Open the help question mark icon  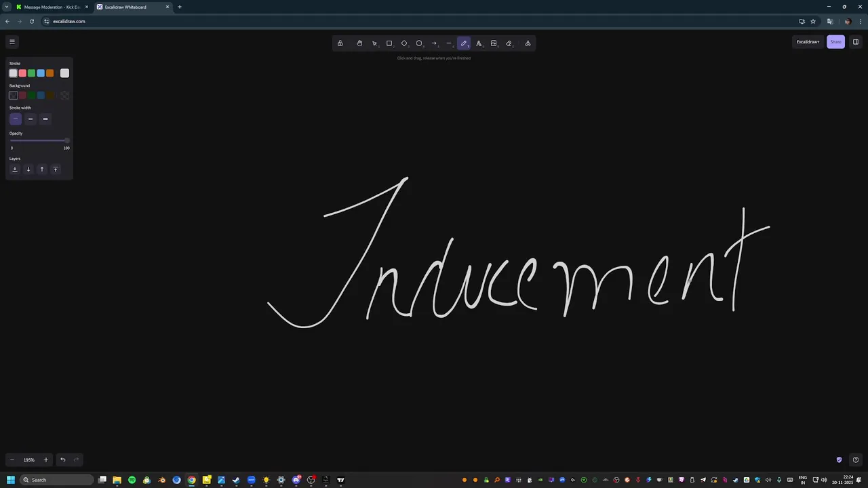pyautogui.click(x=856, y=460)
